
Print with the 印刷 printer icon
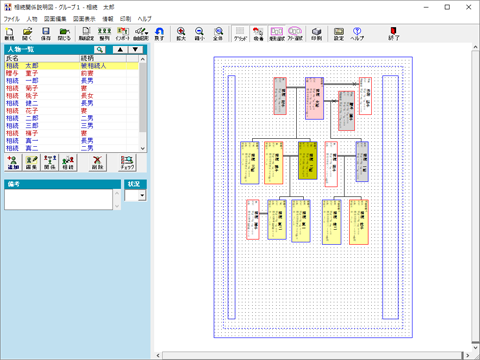pos(317,34)
